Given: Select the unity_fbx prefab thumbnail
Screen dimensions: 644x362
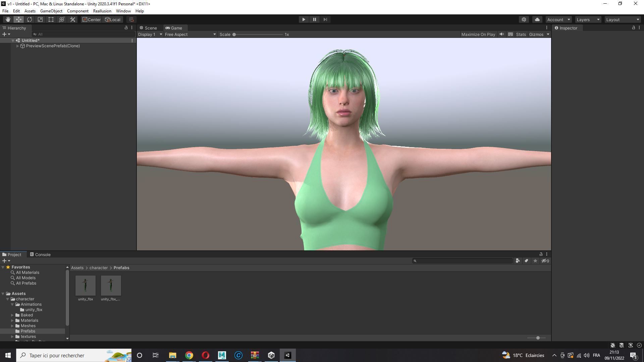Looking at the screenshot, I should pyautogui.click(x=86, y=286).
